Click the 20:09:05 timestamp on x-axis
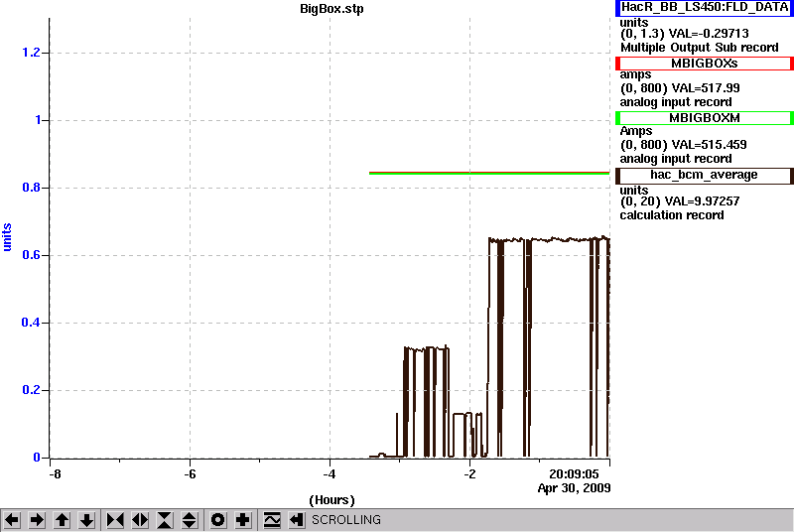794x532 pixels. coord(574,474)
